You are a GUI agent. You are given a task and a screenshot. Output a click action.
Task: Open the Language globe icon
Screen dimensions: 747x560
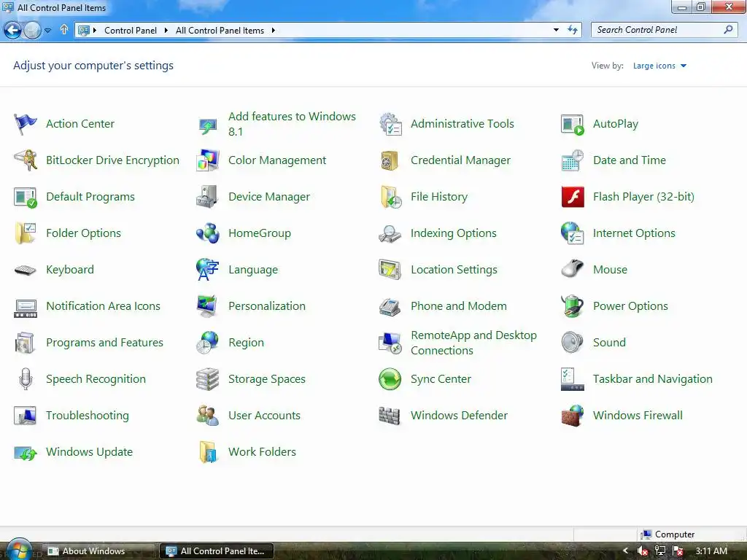coord(208,270)
